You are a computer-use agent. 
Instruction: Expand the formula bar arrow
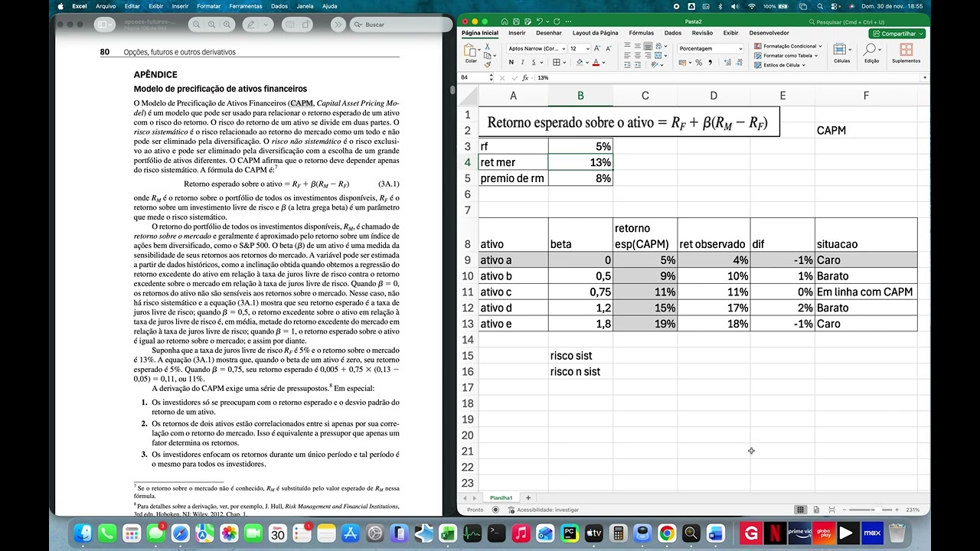[x=925, y=78]
